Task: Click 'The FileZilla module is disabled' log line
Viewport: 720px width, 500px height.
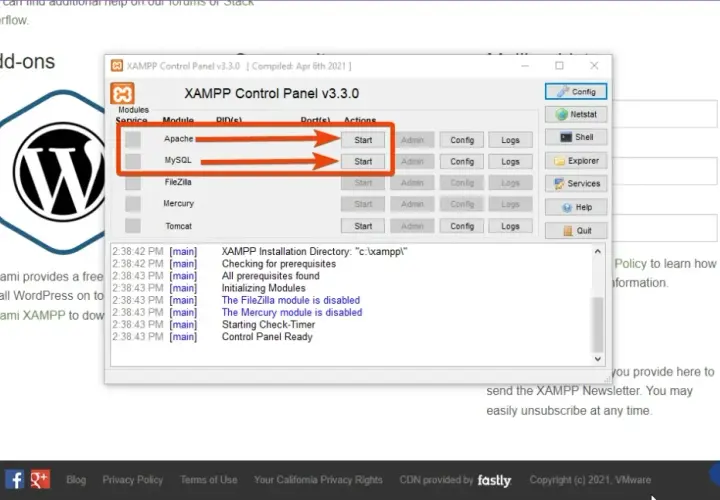Action: [x=291, y=300]
